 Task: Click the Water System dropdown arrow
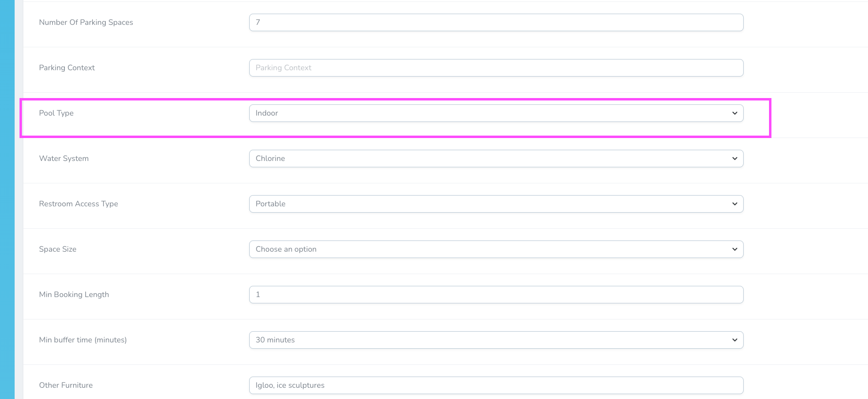(734, 158)
